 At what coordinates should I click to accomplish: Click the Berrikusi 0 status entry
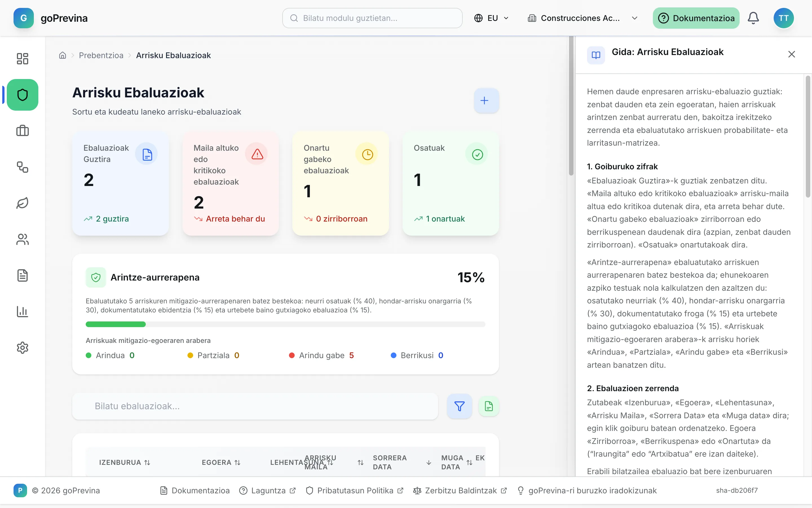417,355
